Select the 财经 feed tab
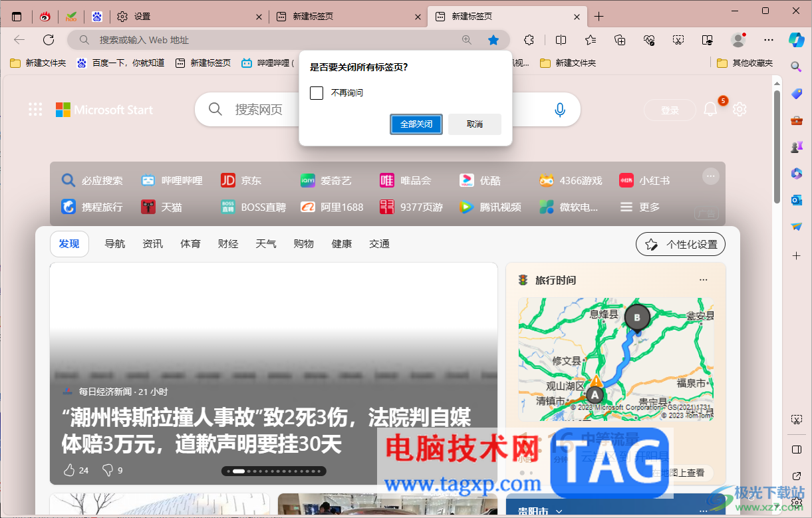The height and width of the screenshot is (518, 812). pyautogui.click(x=228, y=244)
